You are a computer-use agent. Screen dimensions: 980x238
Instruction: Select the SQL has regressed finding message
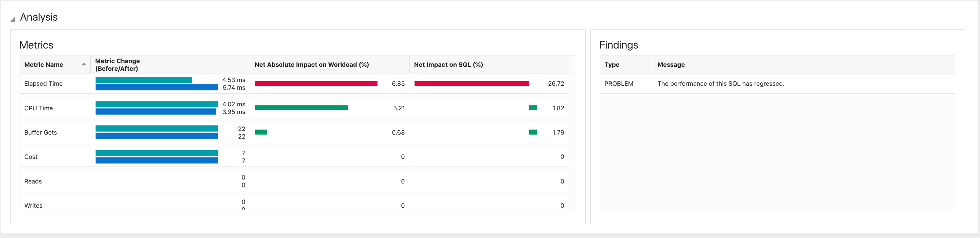721,84
